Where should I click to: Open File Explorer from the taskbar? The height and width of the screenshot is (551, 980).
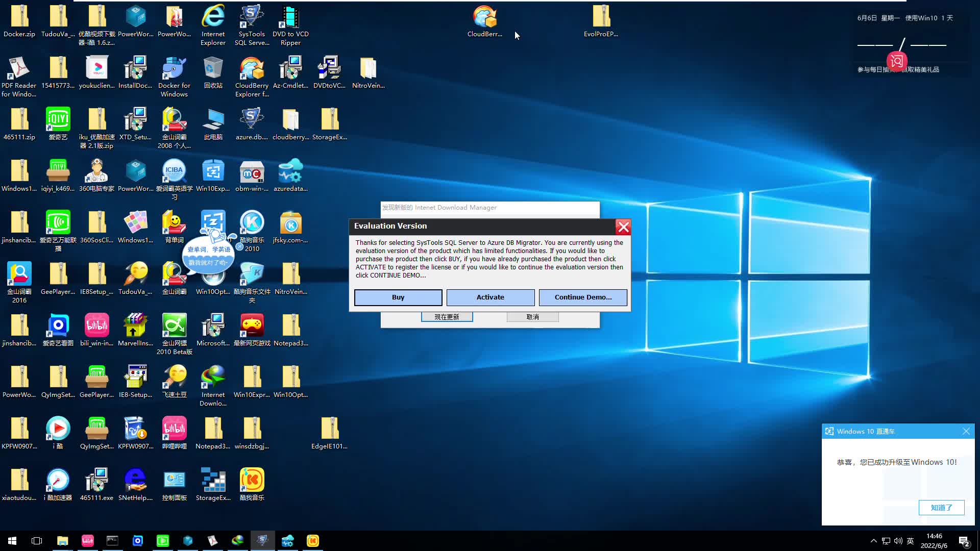(63, 541)
